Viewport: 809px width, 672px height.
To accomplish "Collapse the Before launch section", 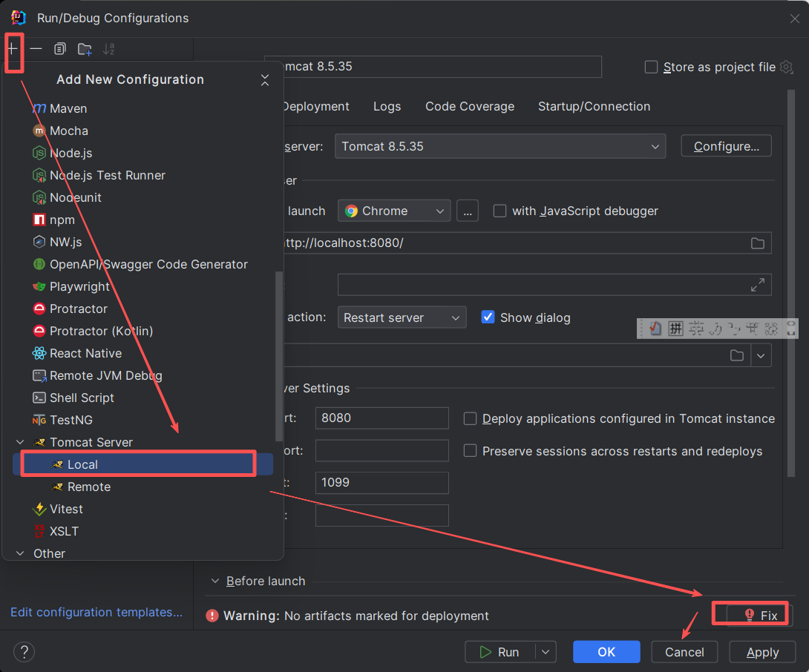I will (x=215, y=581).
